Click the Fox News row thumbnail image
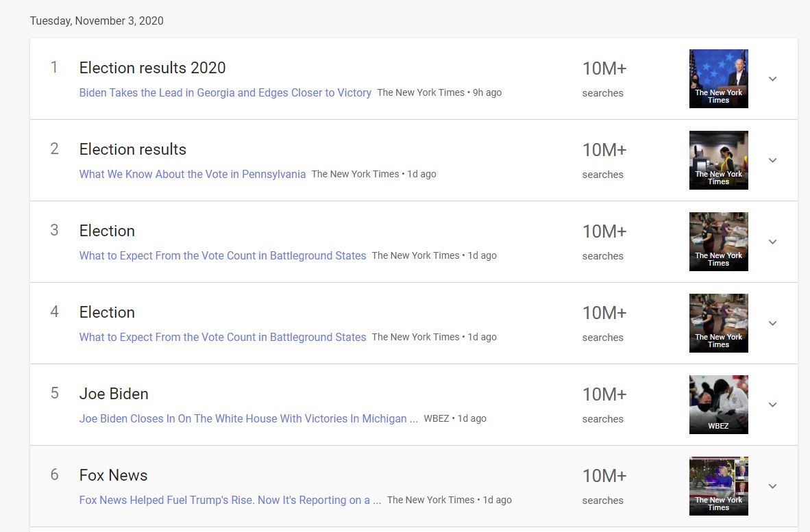810x532 pixels. click(719, 487)
